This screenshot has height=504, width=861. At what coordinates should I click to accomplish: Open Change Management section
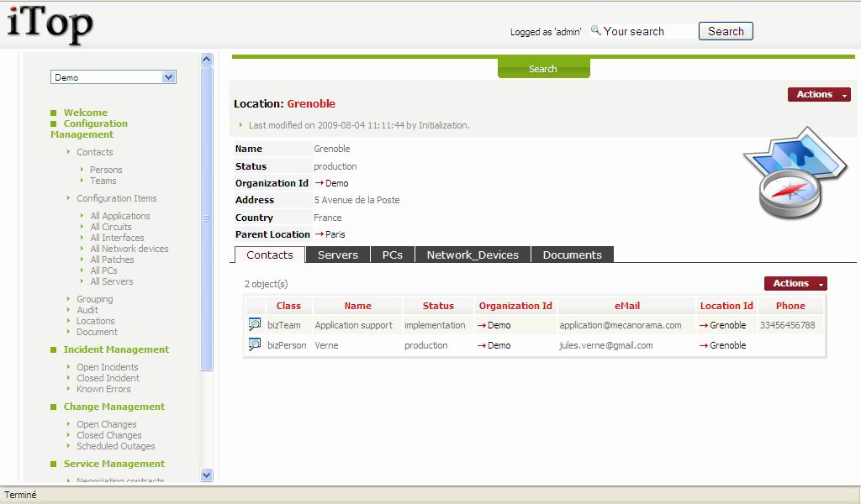(x=114, y=407)
